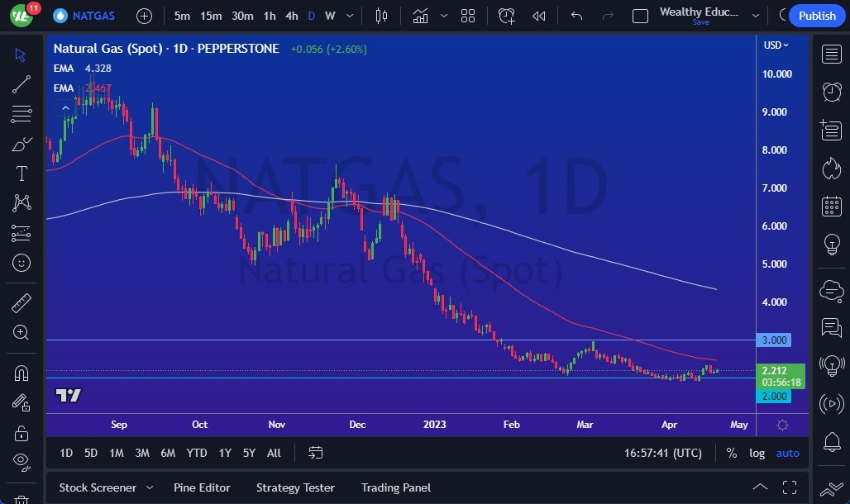
Task: Switch to the 15m timeframe
Action: (x=211, y=17)
